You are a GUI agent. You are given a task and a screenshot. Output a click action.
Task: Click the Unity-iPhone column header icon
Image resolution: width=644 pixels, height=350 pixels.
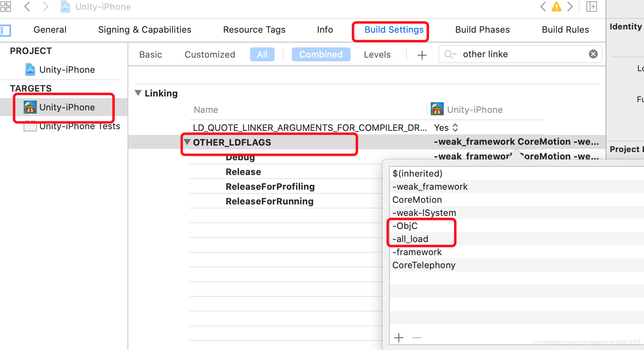click(x=437, y=109)
